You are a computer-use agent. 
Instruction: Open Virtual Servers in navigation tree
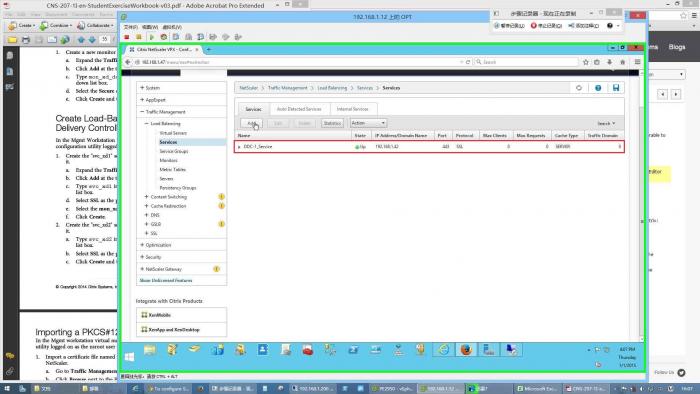[x=173, y=133]
